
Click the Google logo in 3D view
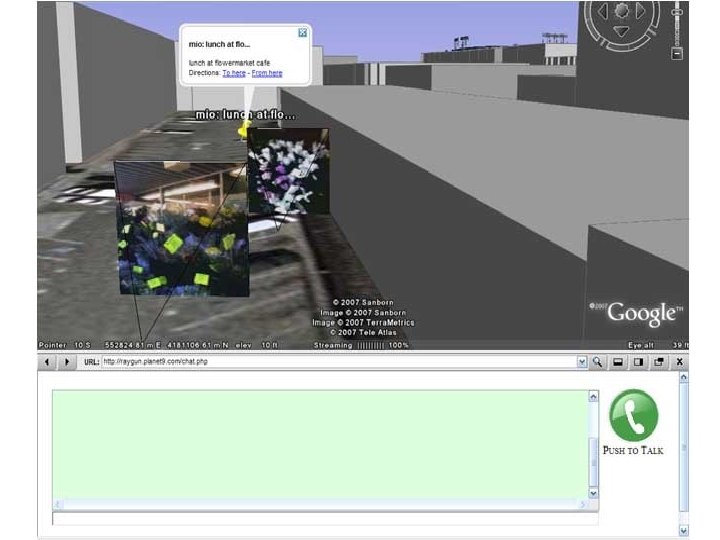(x=636, y=314)
